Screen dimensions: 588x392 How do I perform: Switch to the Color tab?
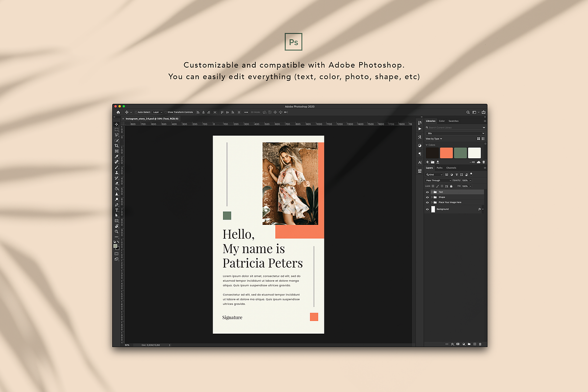(x=442, y=121)
